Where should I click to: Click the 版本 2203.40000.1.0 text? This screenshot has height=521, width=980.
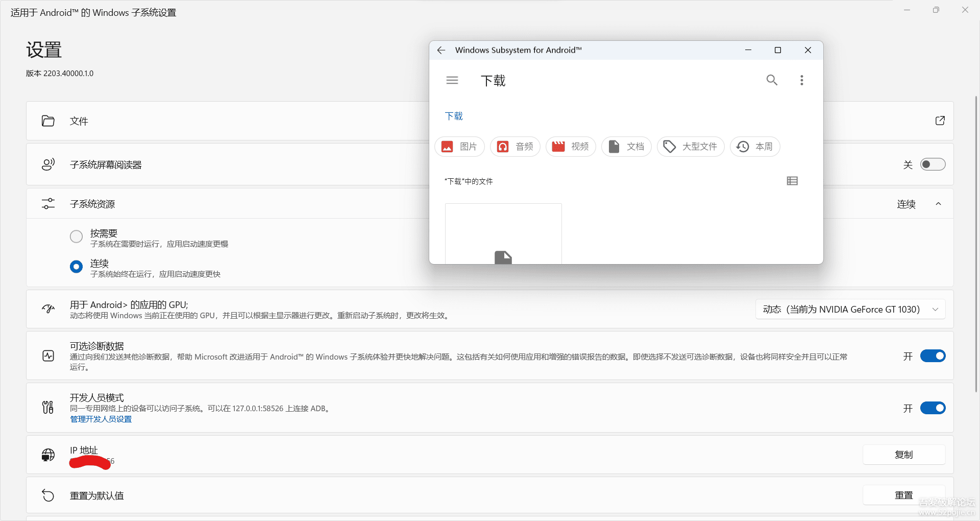click(60, 73)
